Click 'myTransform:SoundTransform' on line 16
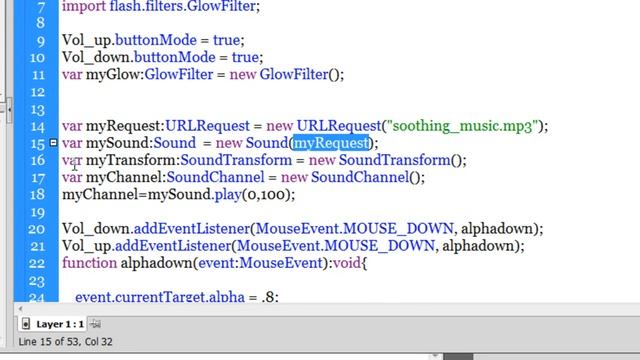This screenshot has width=640, height=360. (189, 160)
